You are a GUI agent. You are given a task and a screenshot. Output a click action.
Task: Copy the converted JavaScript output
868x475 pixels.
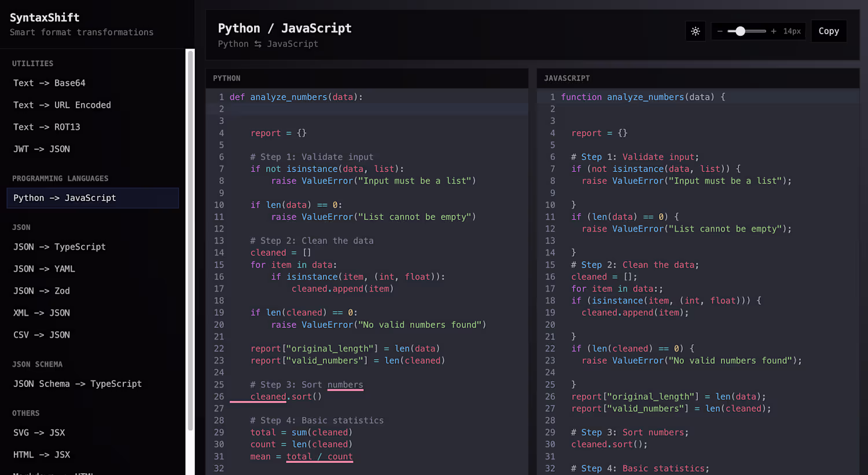828,31
